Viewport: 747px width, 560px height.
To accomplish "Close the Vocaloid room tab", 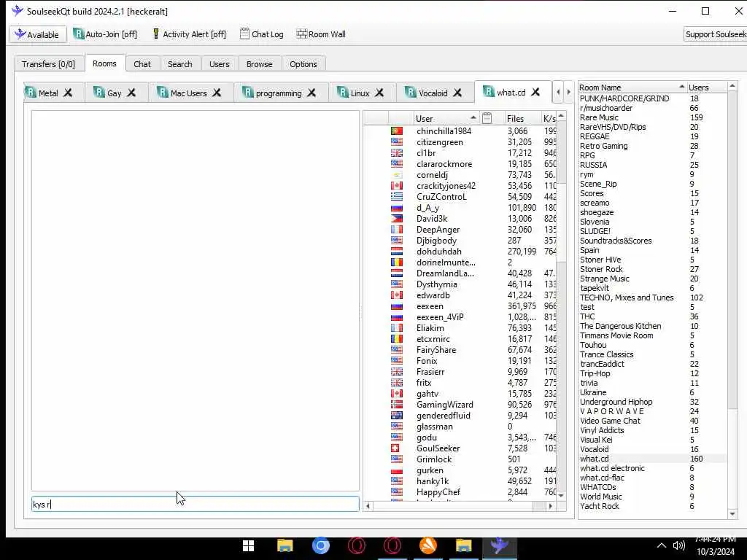I will tap(457, 93).
